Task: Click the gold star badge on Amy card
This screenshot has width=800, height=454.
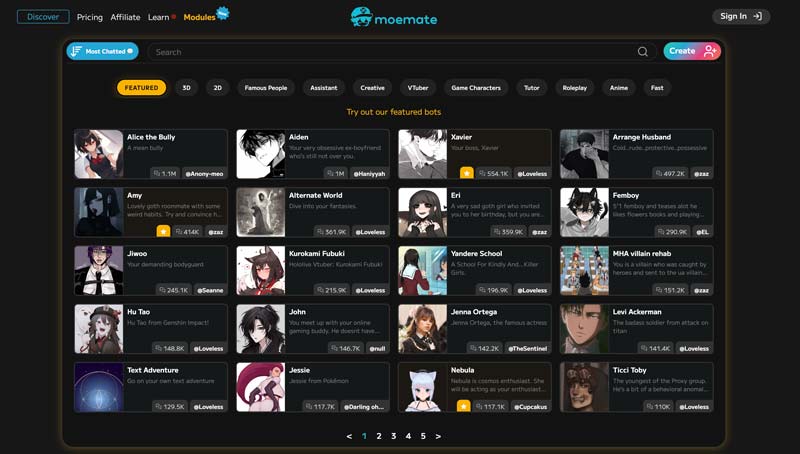Action: [x=163, y=231]
